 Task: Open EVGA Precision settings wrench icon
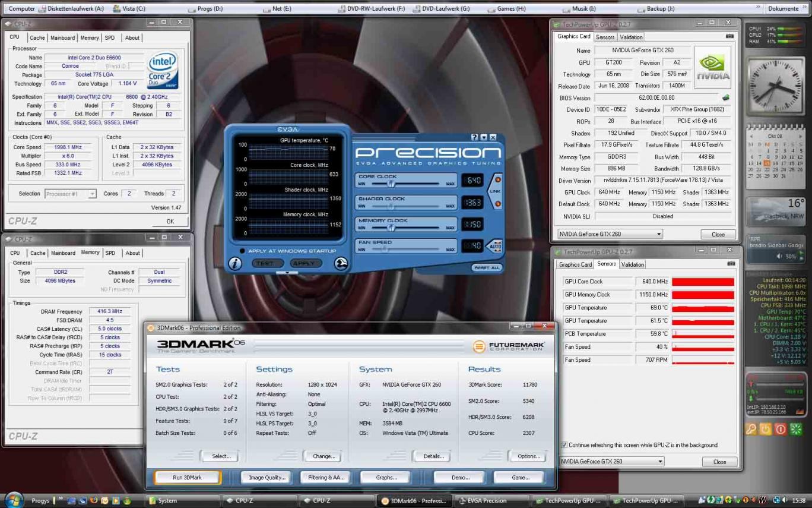point(341,263)
